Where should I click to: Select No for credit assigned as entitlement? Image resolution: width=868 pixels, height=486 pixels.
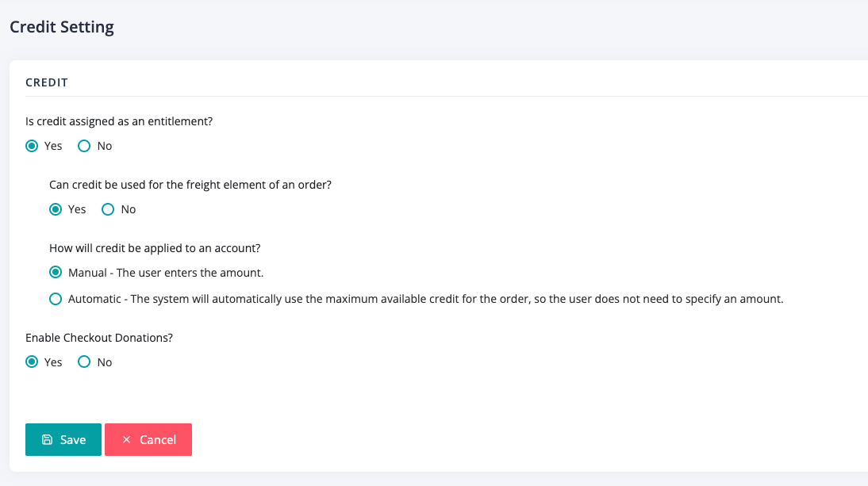coord(84,146)
